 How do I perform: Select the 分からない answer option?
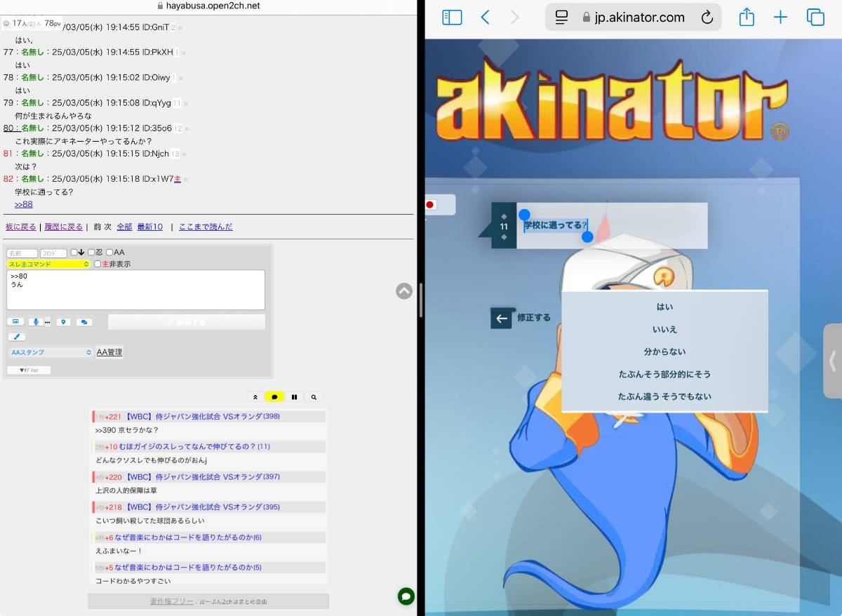coord(664,351)
